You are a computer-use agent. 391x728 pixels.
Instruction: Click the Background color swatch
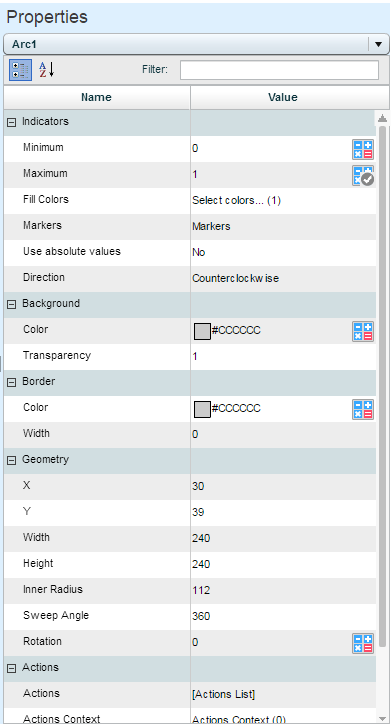point(202,332)
